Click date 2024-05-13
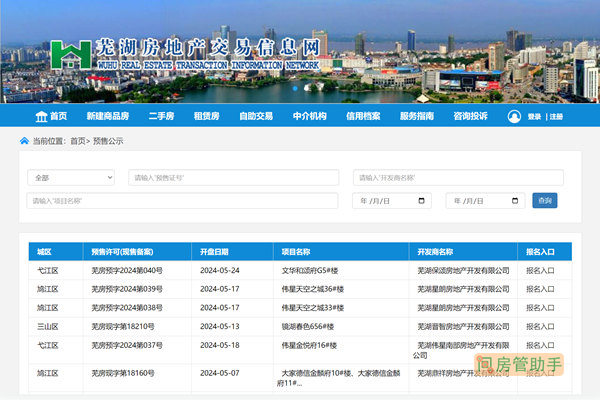Screen dimensions: 600x400 click(220, 327)
